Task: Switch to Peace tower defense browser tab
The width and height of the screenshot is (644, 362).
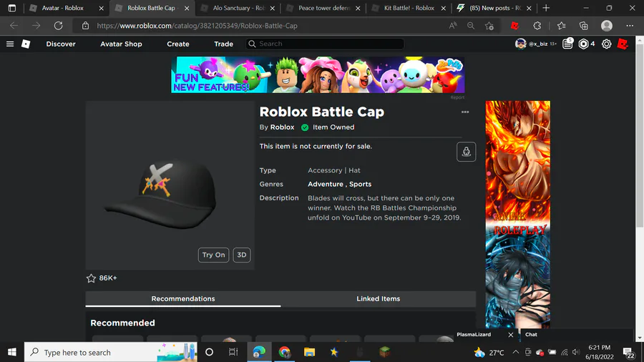Action: tap(323, 8)
